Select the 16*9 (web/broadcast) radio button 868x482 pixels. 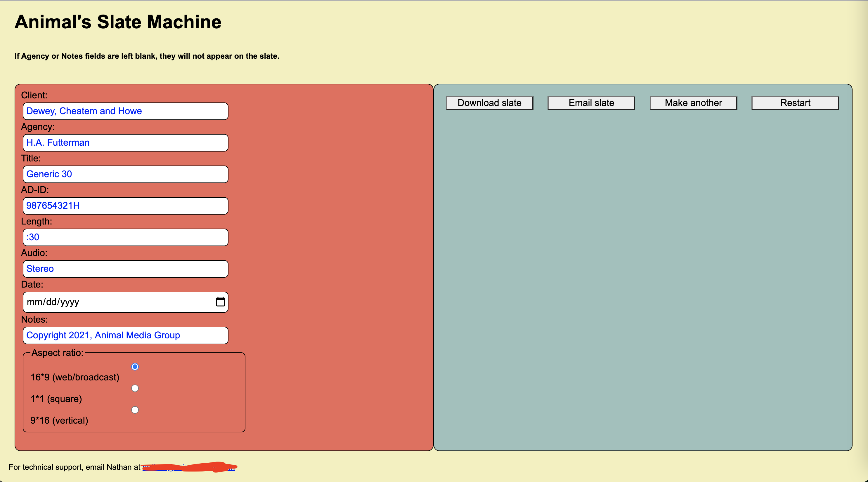pyautogui.click(x=135, y=366)
